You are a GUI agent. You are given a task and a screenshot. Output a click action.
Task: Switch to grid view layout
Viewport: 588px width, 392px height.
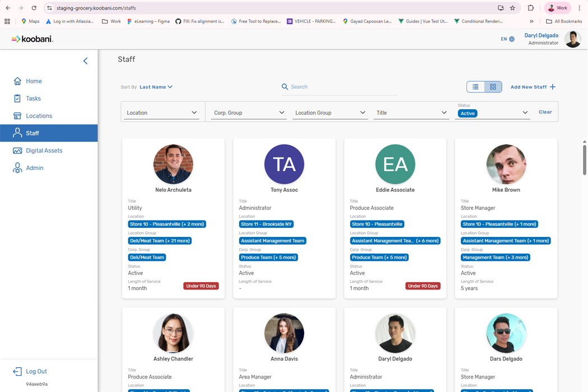(493, 87)
